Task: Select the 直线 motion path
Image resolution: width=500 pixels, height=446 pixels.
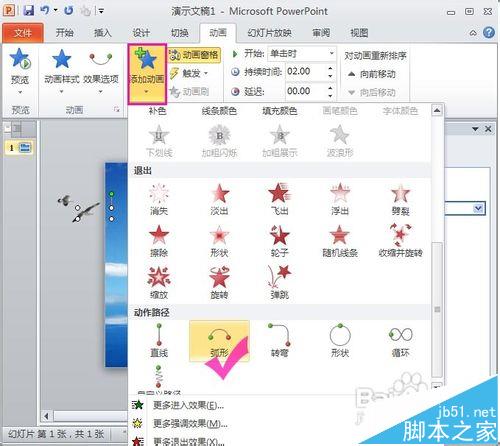Action: (159, 341)
